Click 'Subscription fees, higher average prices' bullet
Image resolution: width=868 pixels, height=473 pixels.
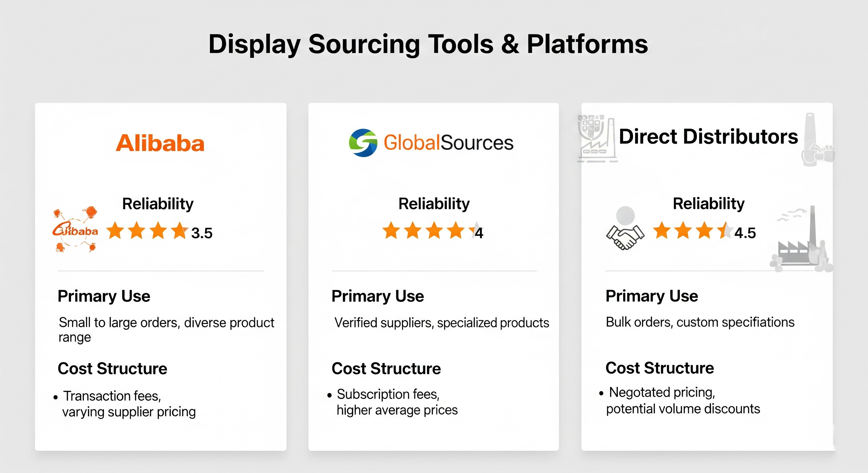pos(393,402)
